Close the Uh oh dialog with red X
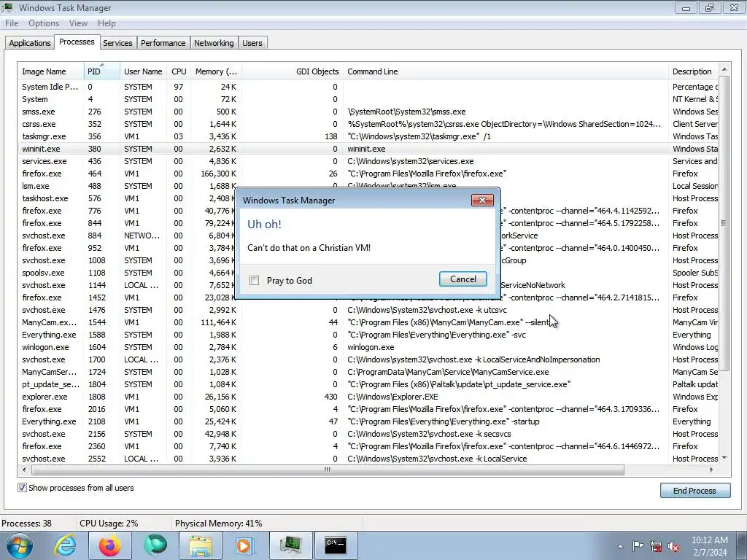This screenshot has height=560, width=747. pos(482,200)
